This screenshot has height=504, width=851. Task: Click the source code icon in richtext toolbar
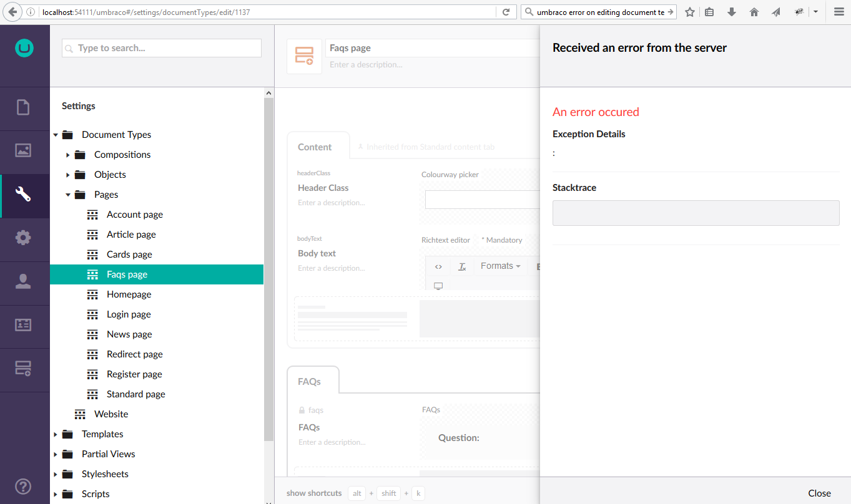(438, 266)
